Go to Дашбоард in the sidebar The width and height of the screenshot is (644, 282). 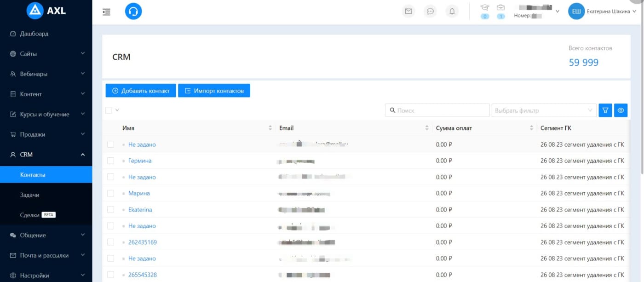coord(34,34)
